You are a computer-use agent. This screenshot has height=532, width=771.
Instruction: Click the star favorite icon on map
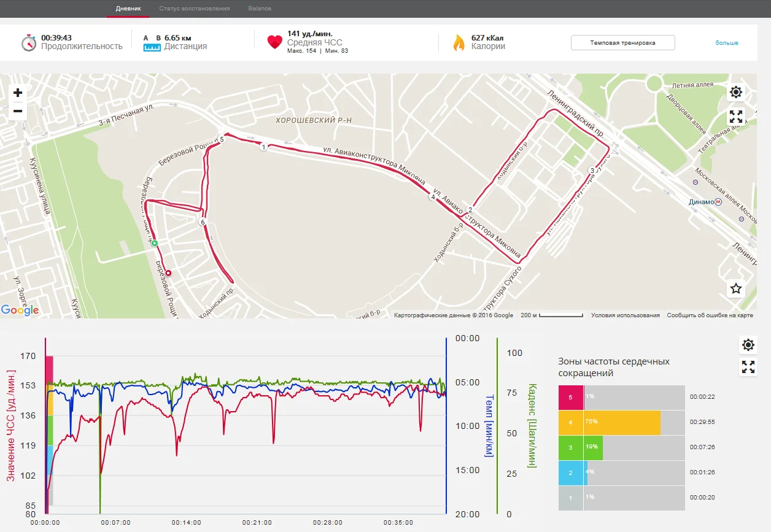click(736, 288)
